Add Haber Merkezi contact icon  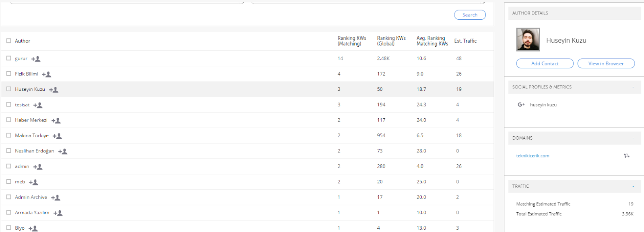pyautogui.click(x=56, y=121)
